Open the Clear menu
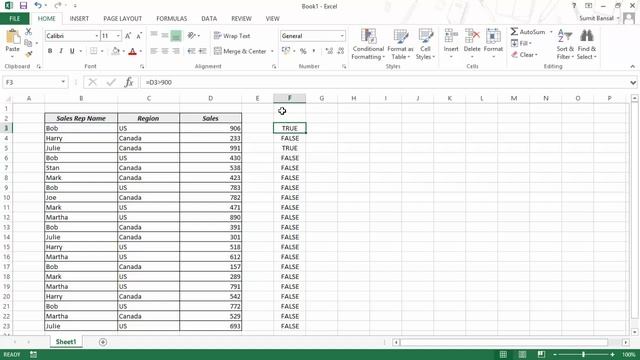 tap(524, 55)
